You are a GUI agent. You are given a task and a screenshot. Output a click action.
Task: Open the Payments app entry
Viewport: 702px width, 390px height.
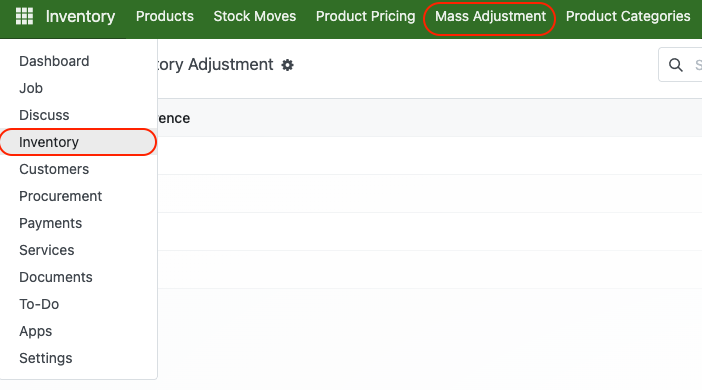(78, 223)
